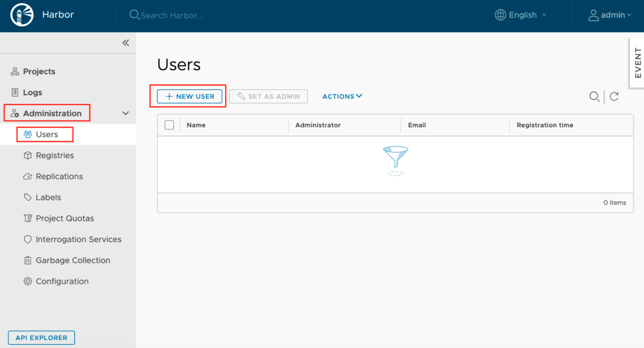Open the API Explorer button
The height and width of the screenshot is (348, 644).
click(41, 338)
